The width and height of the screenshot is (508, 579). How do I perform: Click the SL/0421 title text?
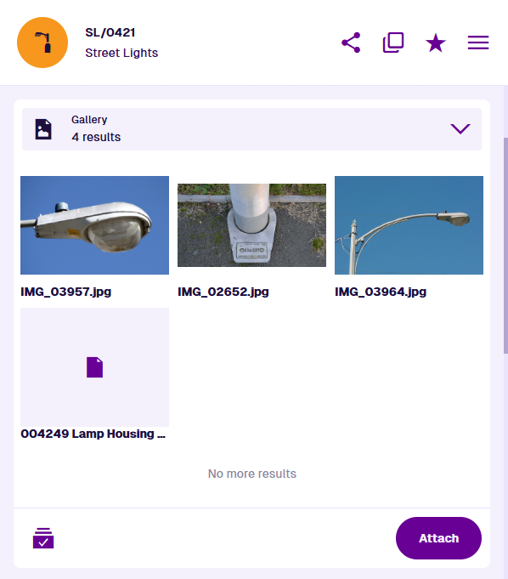coord(110,32)
